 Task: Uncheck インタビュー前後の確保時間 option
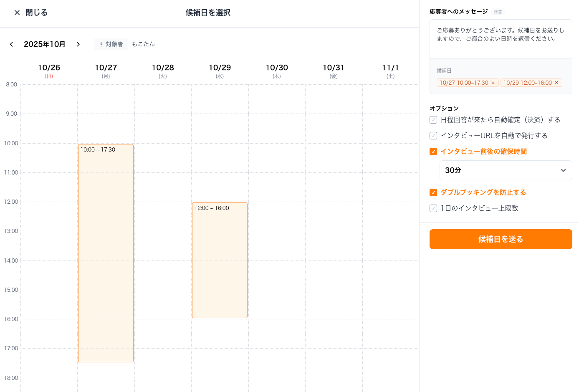(433, 152)
